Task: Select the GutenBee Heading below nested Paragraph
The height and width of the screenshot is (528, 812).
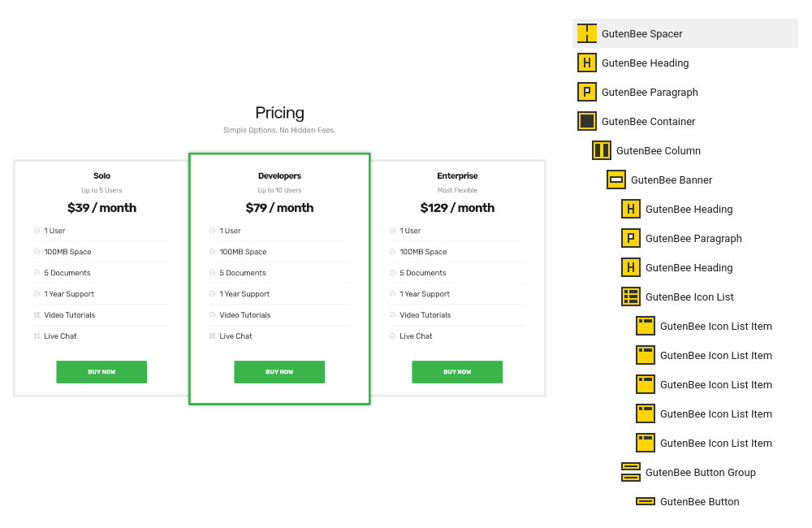Action: click(677, 267)
